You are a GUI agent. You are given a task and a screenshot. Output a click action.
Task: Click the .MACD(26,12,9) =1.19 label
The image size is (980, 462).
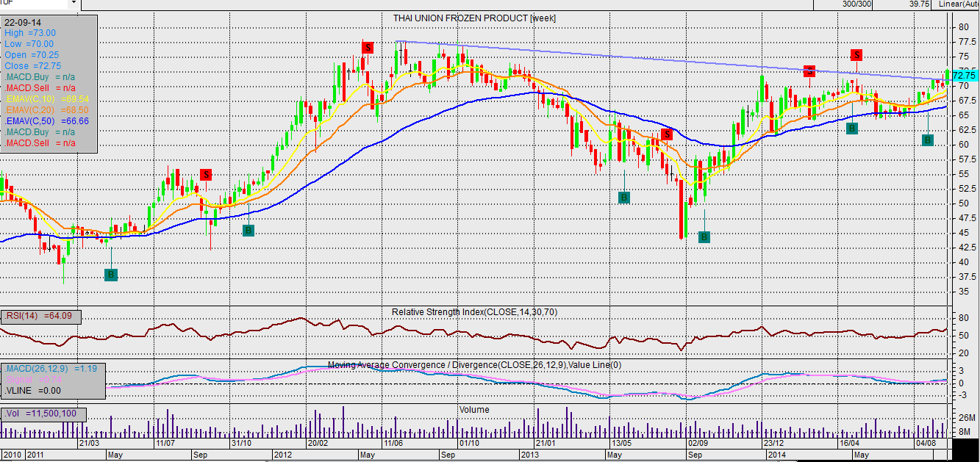point(51,369)
